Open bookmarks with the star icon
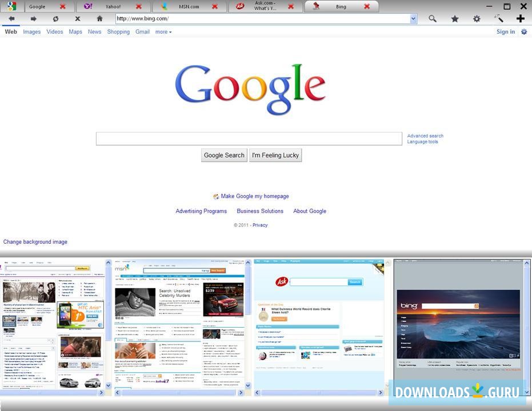The height and width of the screenshot is (411, 532). (455, 19)
